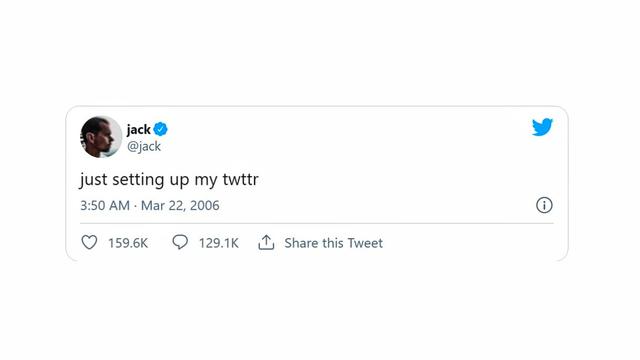Viewport: 640px width, 360px height.
Task: Click the blue verified badge beside jack
Action: pos(160,129)
